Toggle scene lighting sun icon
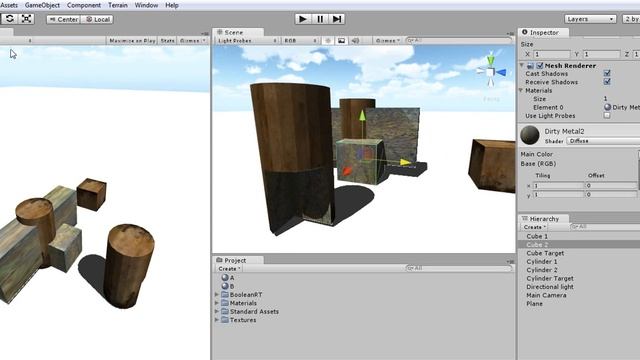 pyautogui.click(x=328, y=40)
